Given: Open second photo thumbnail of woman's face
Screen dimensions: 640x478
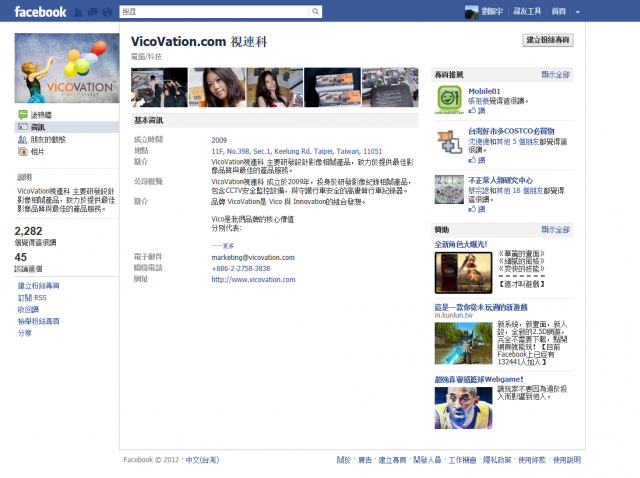Looking at the screenshot, I should click(217, 87).
